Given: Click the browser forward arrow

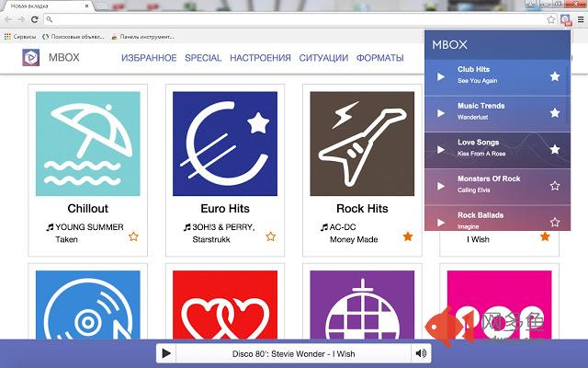Looking at the screenshot, I should coord(21,19).
